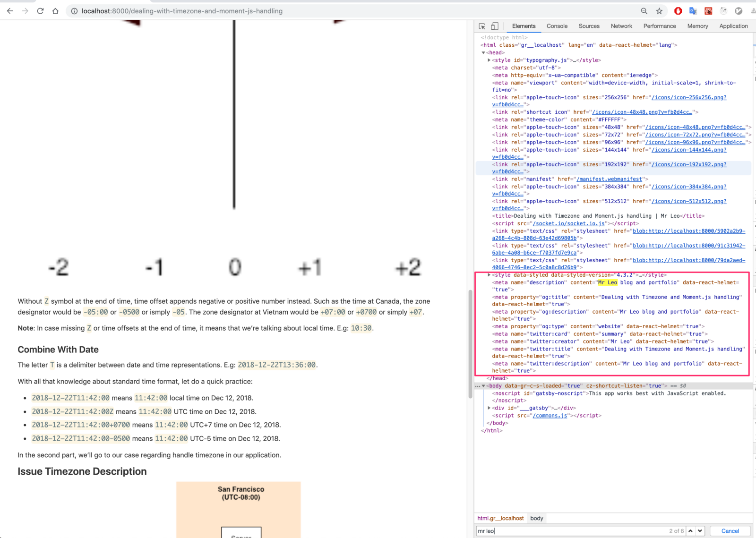756x538 pixels.
Task: Select the theme-color meta line
Action: click(x=559, y=120)
